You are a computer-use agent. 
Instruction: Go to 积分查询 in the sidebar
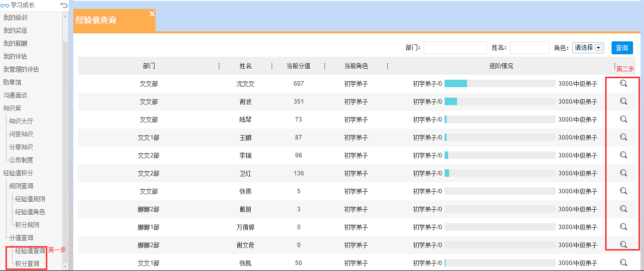[27, 264]
